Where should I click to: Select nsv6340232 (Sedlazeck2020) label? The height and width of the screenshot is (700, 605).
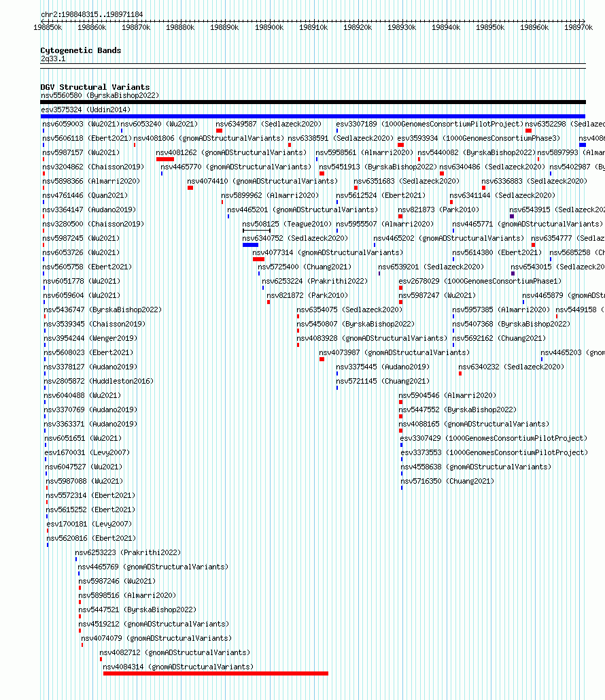pyautogui.click(x=511, y=367)
